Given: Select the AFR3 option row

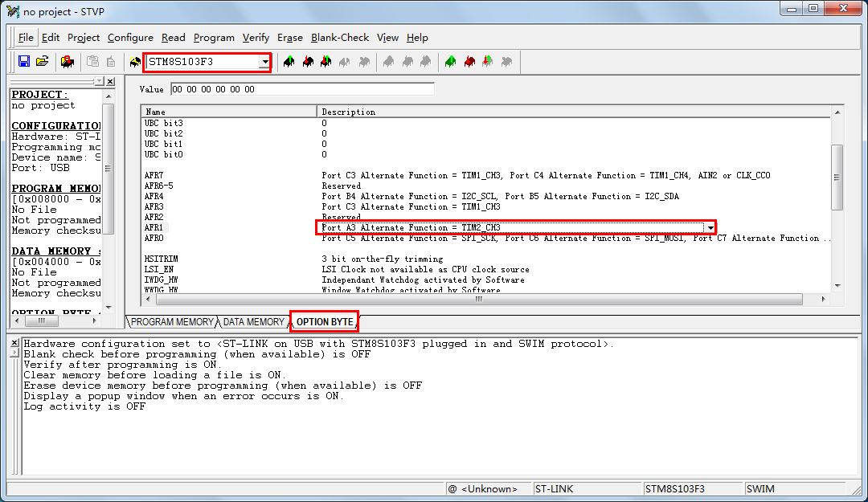Looking at the screenshot, I should click(486, 207).
